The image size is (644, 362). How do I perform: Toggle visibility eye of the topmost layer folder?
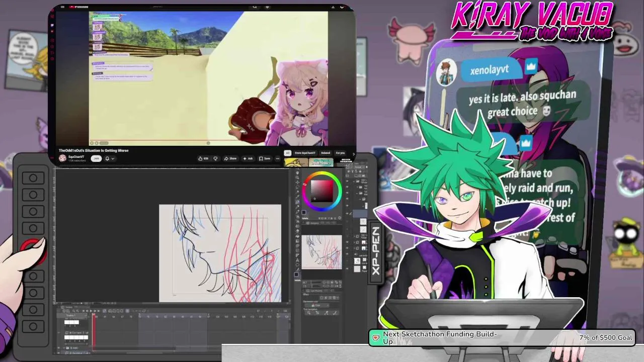coord(347,182)
